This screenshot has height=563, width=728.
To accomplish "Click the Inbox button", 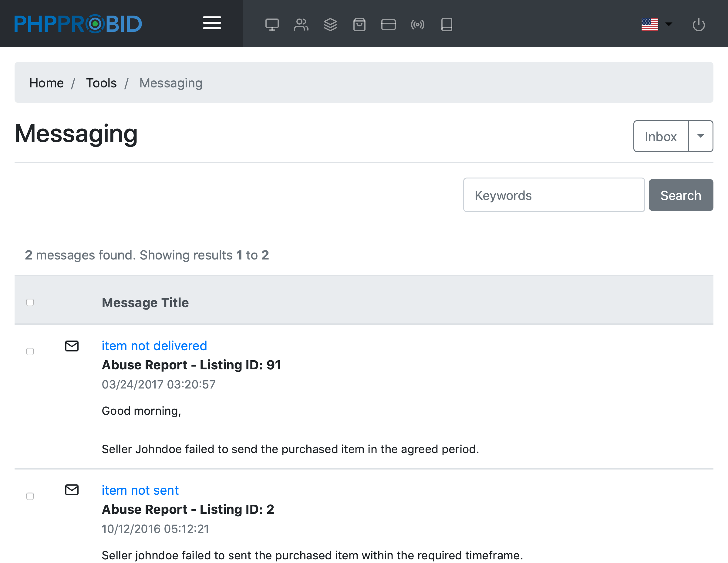I will click(660, 136).
